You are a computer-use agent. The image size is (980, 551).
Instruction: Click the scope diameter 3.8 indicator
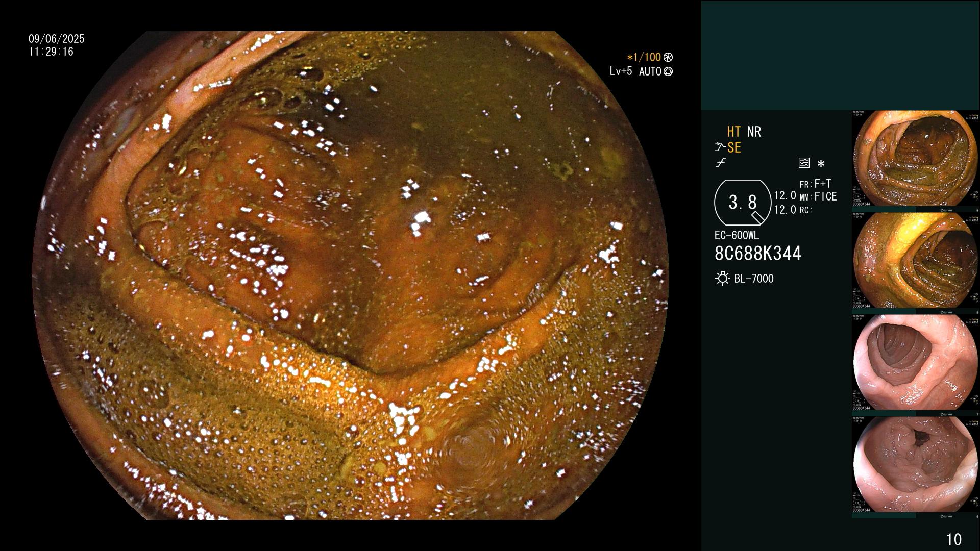[743, 203]
